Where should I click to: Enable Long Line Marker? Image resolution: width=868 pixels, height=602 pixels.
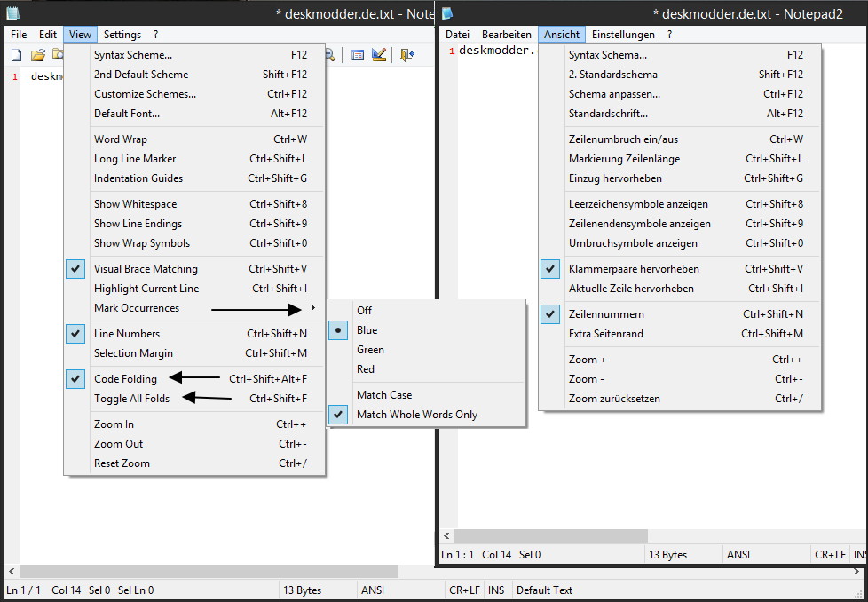(194, 159)
